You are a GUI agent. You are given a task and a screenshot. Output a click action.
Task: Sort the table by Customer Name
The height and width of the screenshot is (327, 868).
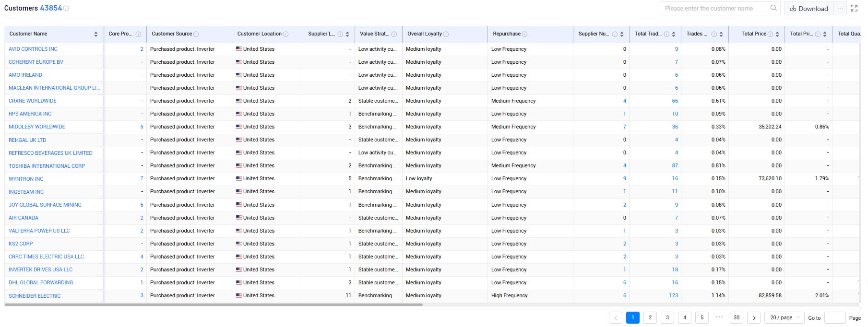(x=96, y=34)
